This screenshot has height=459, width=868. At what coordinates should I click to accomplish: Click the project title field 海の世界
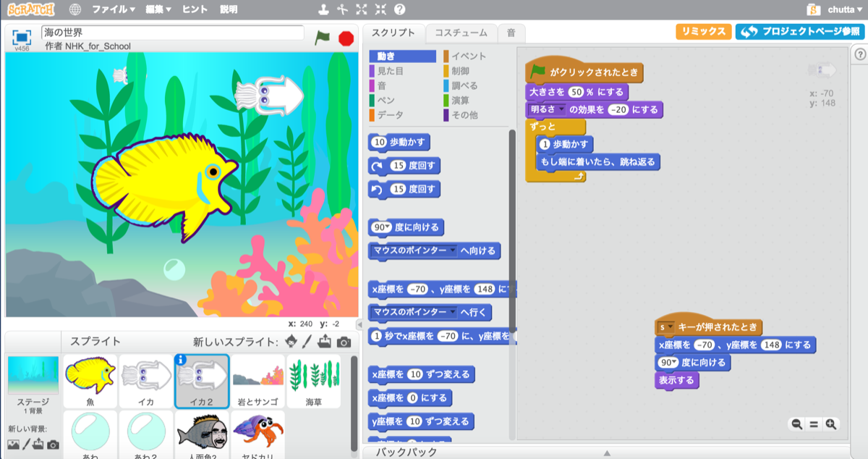[x=173, y=33]
